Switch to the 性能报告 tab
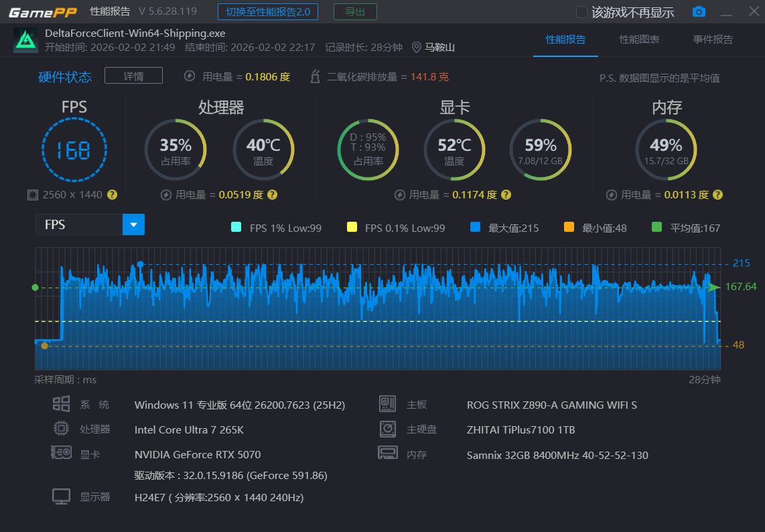This screenshot has width=765, height=532. point(565,40)
